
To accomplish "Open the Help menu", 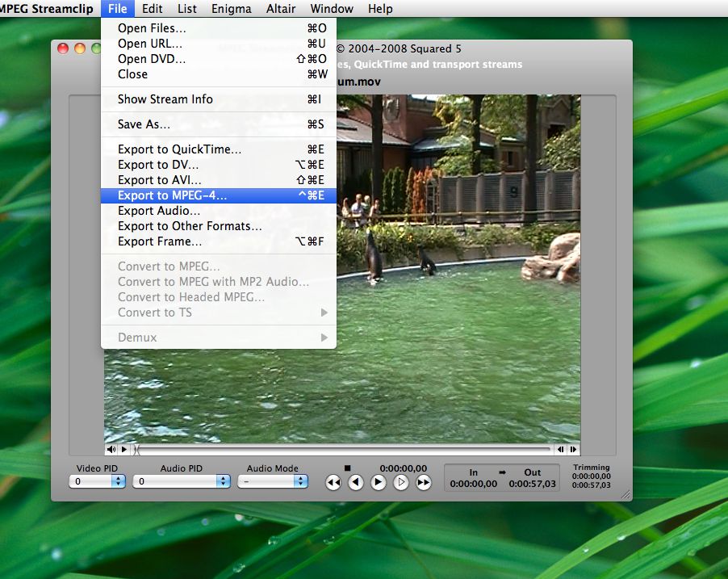I will [380, 9].
